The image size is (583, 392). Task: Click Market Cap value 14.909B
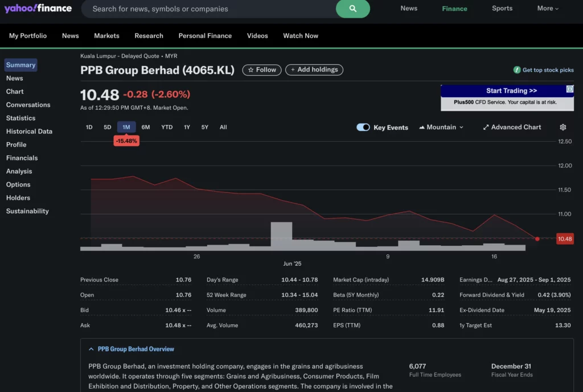click(433, 280)
